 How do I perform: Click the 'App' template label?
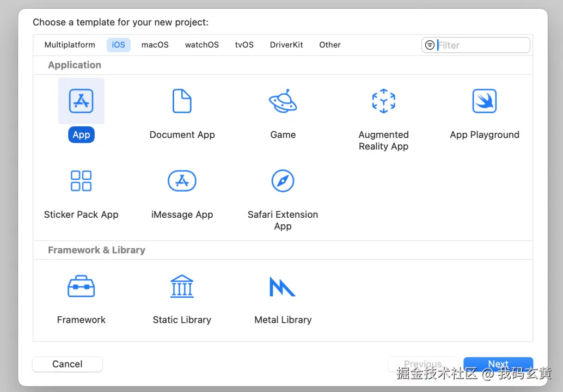point(82,134)
